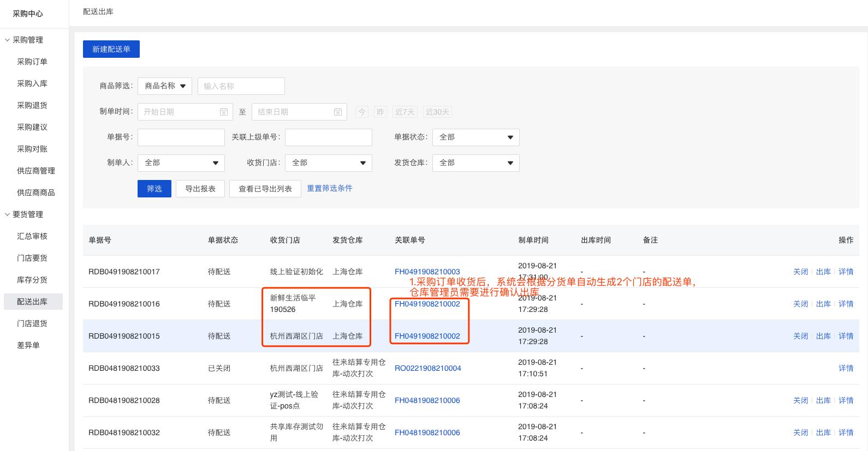This screenshot has height=451, width=868.
Task: Focus the 单据号 input field
Action: click(x=181, y=137)
